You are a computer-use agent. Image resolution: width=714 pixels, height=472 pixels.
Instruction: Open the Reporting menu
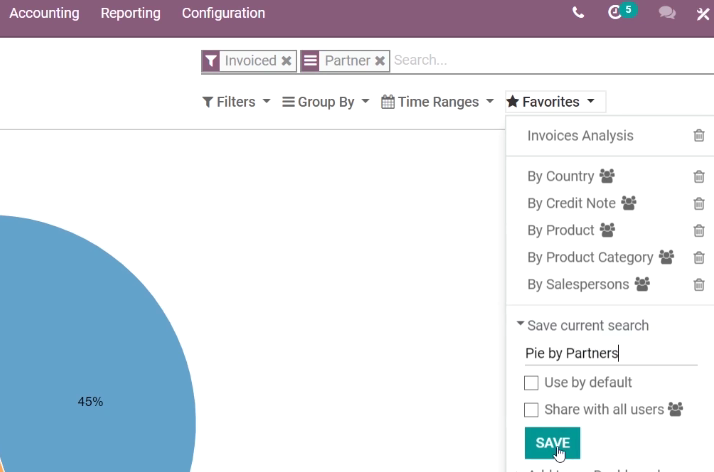pos(131,13)
